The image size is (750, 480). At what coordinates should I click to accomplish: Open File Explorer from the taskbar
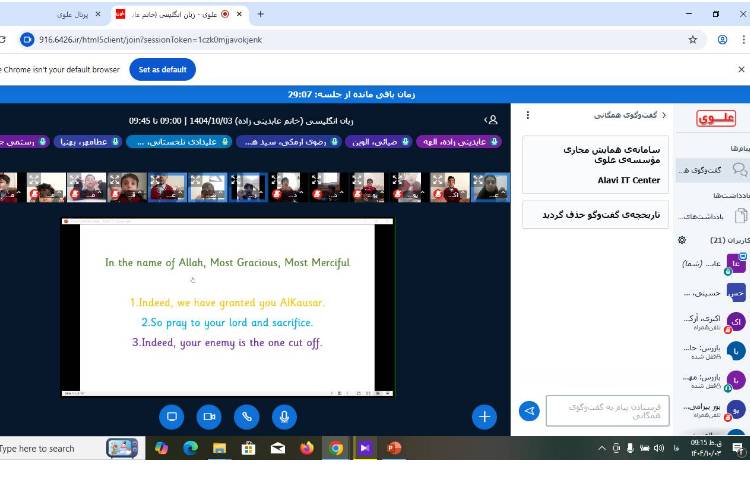pos(220,448)
